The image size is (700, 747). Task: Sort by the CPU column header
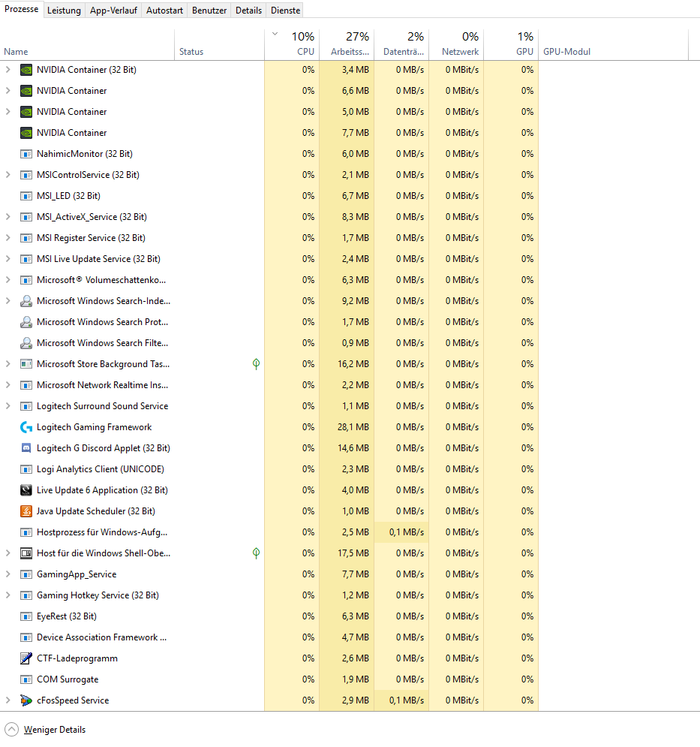coord(292,44)
